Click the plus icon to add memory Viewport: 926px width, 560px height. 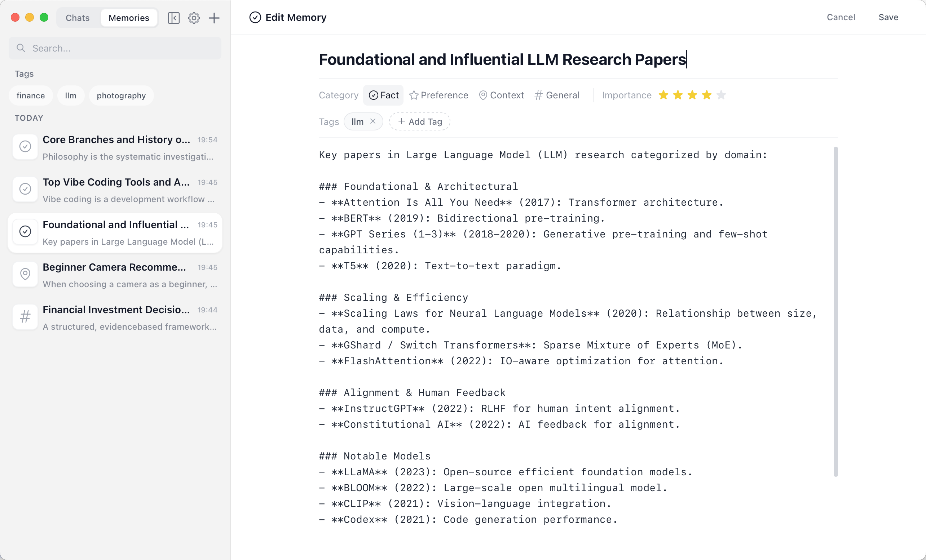coord(214,18)
